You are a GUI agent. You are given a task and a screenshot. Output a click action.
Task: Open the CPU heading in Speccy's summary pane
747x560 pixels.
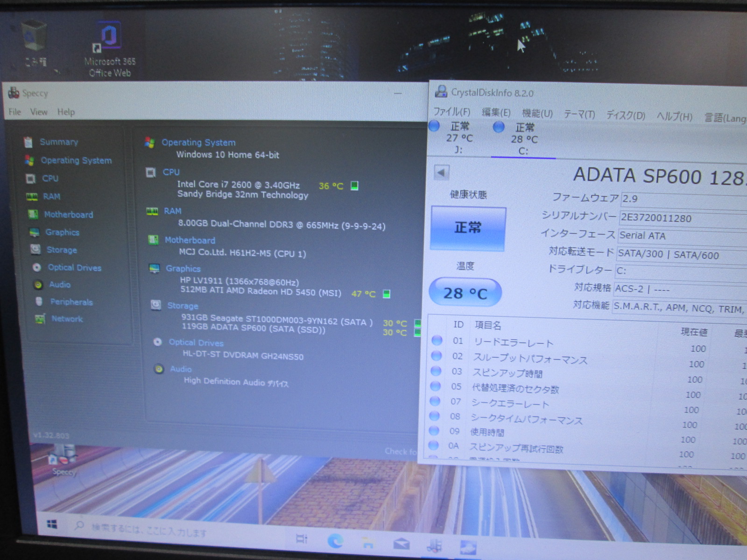171,172
